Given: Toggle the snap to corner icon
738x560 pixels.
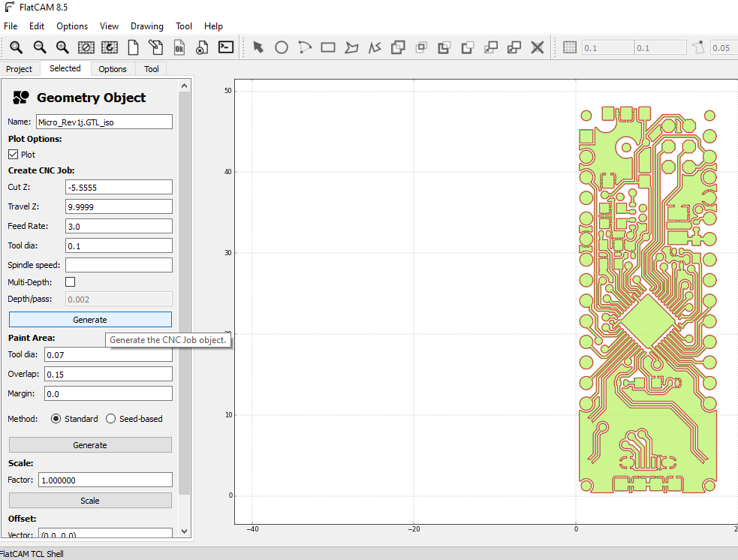Looking at the screenshot, I should [x=699, y=47].
